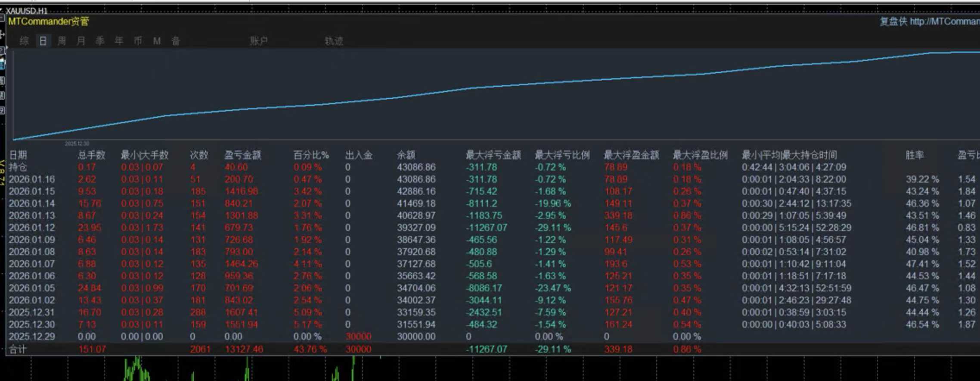
Task: Click the 合计 totals row label
Action: tap(18, 349)
